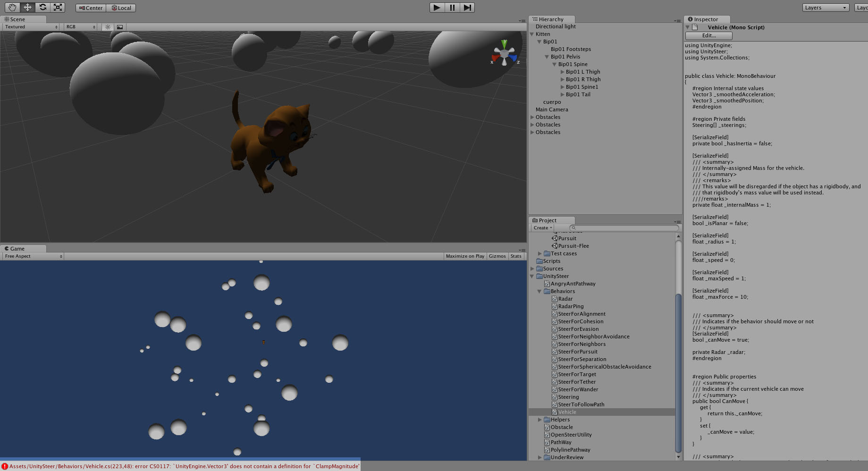This screenshot has height=471, width=868.
Task: Expand the Helpers folder in Project
Action: pos(539,420)
